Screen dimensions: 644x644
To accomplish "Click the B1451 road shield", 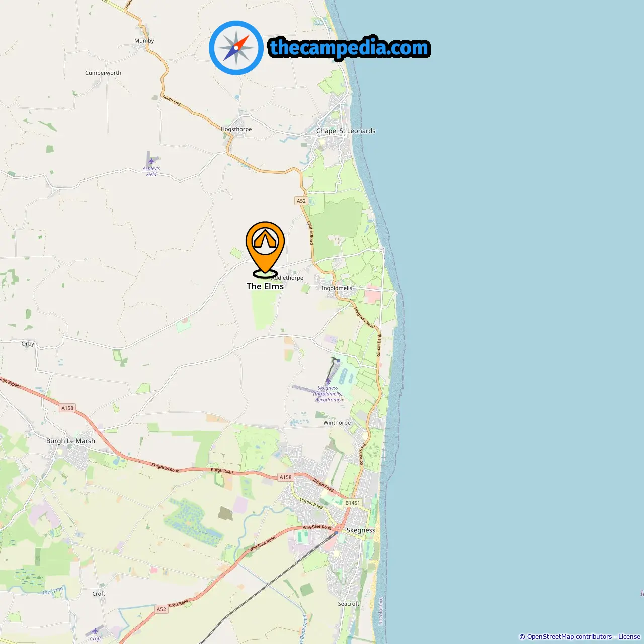I will pos(353,503).
